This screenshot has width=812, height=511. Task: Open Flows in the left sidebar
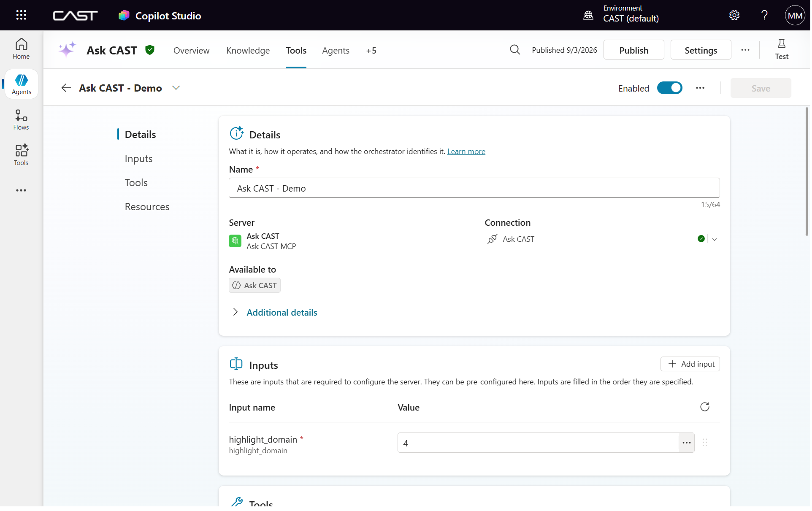coord(21,120)
